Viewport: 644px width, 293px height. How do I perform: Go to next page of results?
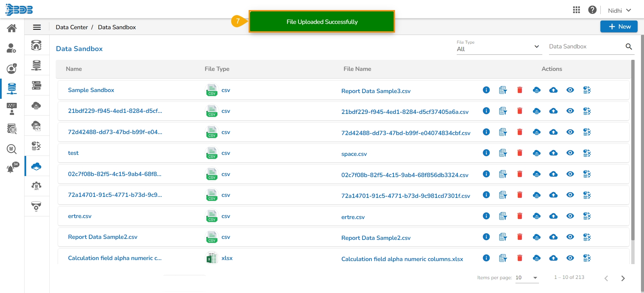coord(623,278)
